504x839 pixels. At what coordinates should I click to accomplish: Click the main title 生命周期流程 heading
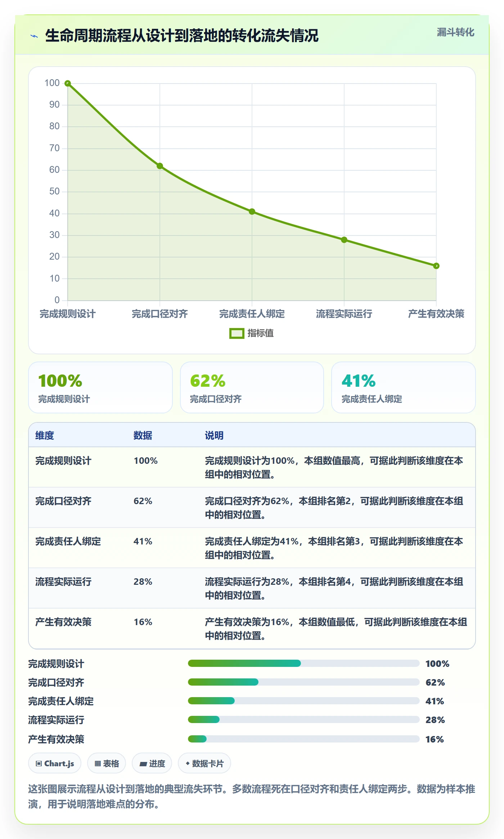pyautogui.click(x=182, y=36)
